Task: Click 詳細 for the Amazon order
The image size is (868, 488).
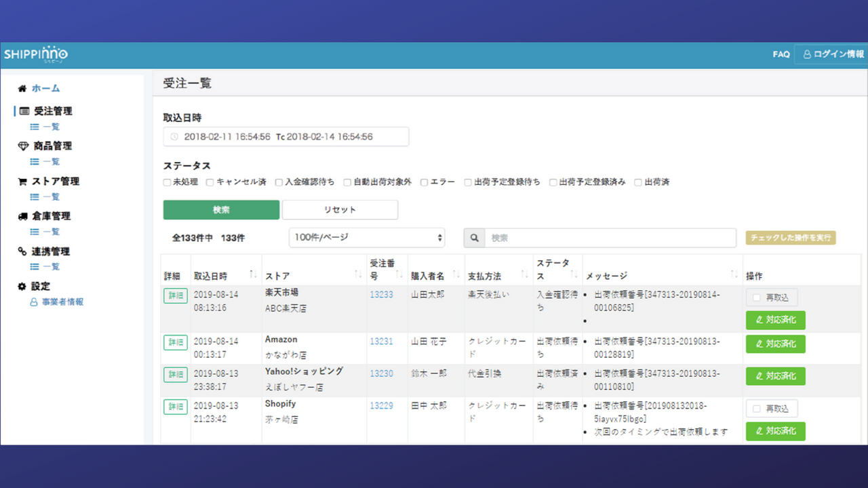Action: [176, 342]
